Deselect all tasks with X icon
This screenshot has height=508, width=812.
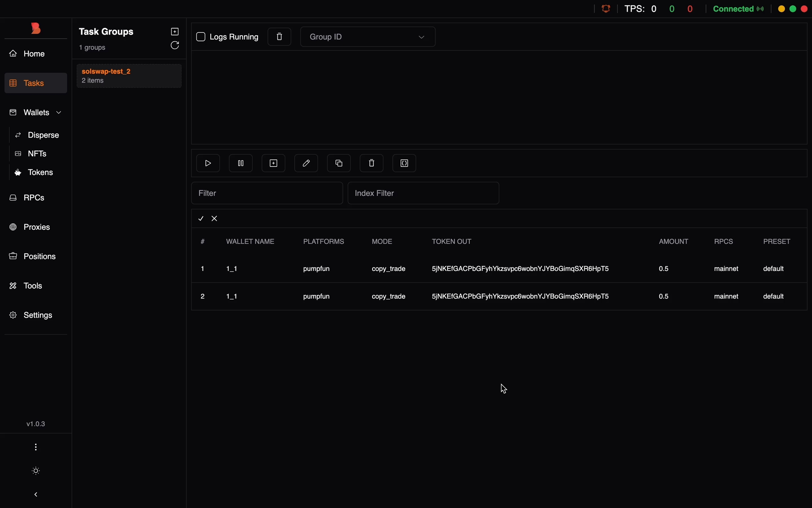214,219
